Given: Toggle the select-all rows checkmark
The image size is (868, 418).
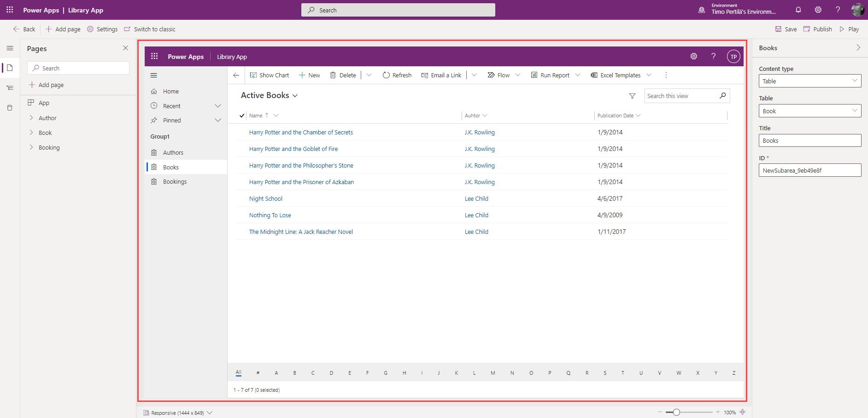Looking at the screenshot, I should click(242, 116).
